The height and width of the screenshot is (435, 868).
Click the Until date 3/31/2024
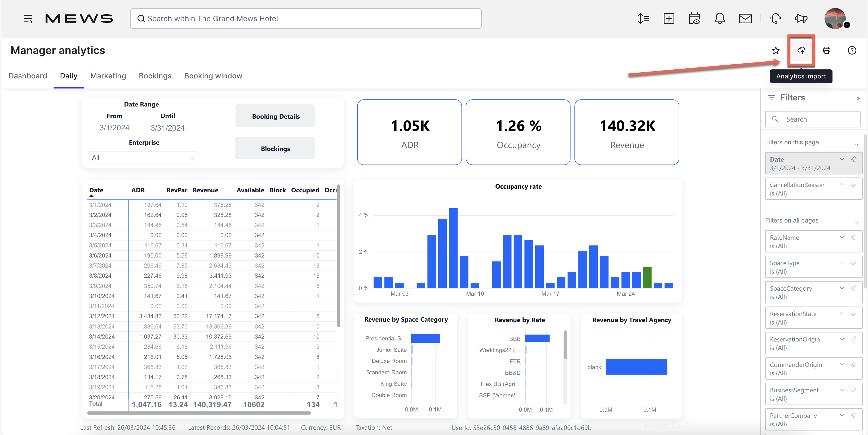167,128
